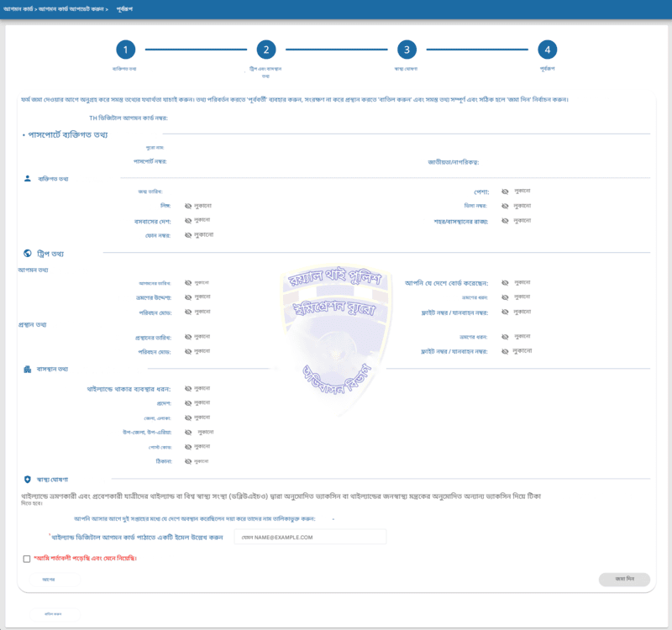Viewport: 672px width, 630px height.
Task: Click the 'স্বাস্থ্য ঘোষণা' health declaration heading
Action: [x=52, y=480]
